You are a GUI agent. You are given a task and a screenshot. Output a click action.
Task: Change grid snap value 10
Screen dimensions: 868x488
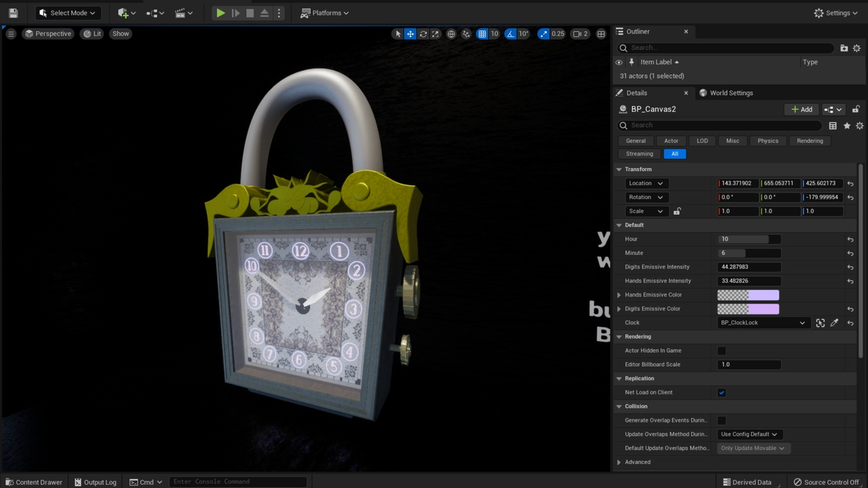click(495, 34)
